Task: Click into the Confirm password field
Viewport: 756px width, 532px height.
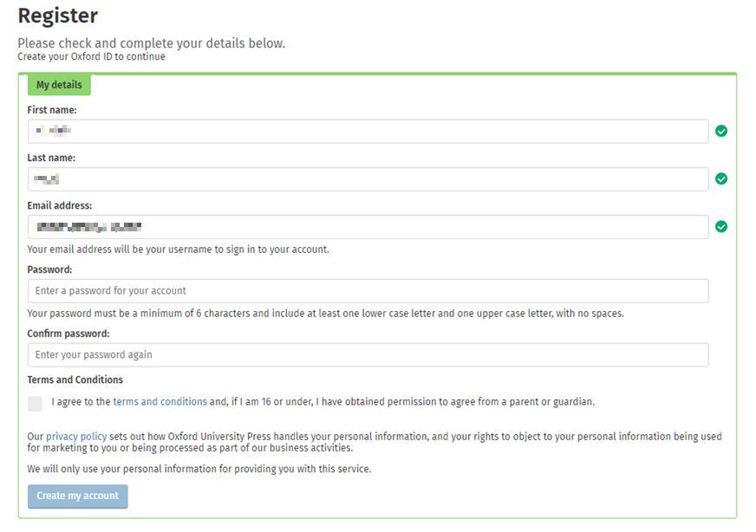Action: pyautogui.click(x=368, y=354)
